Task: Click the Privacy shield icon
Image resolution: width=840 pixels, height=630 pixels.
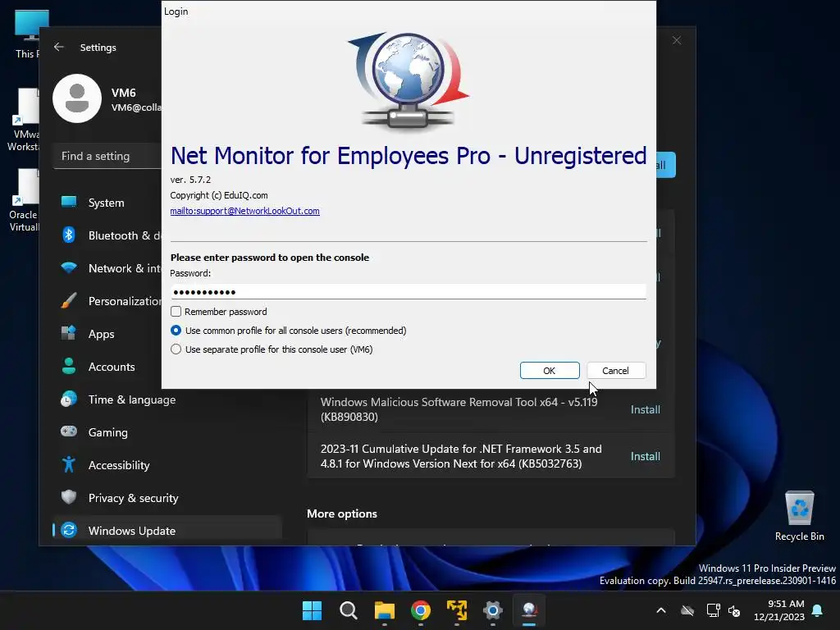Action: tap(69, 497)
